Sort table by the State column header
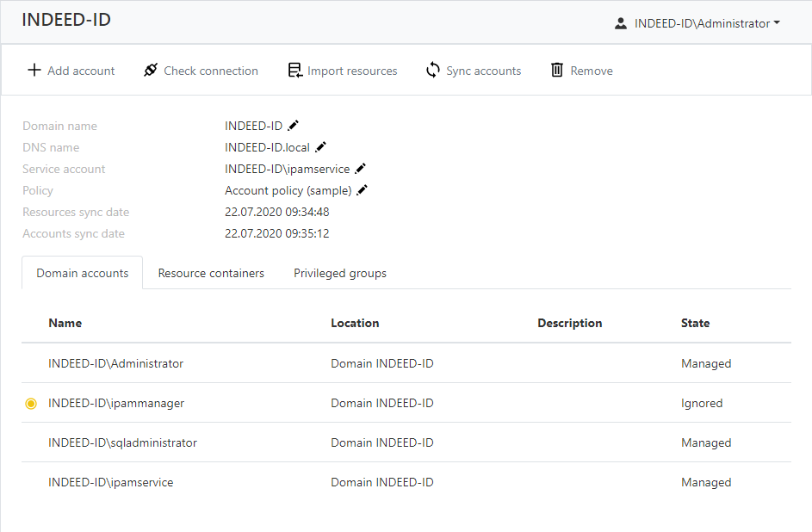The width and height of the screenshot is (812, 532). [x=695, y=323]
